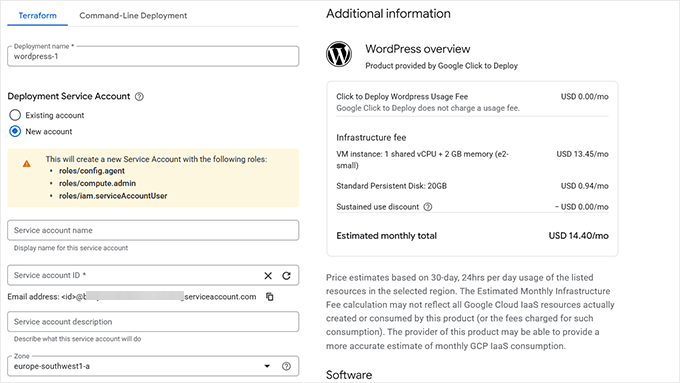The image size is (680, 383).
Task: Click Click to Deploy Wordpress Usage Fee
Action: tap(402, 97)
